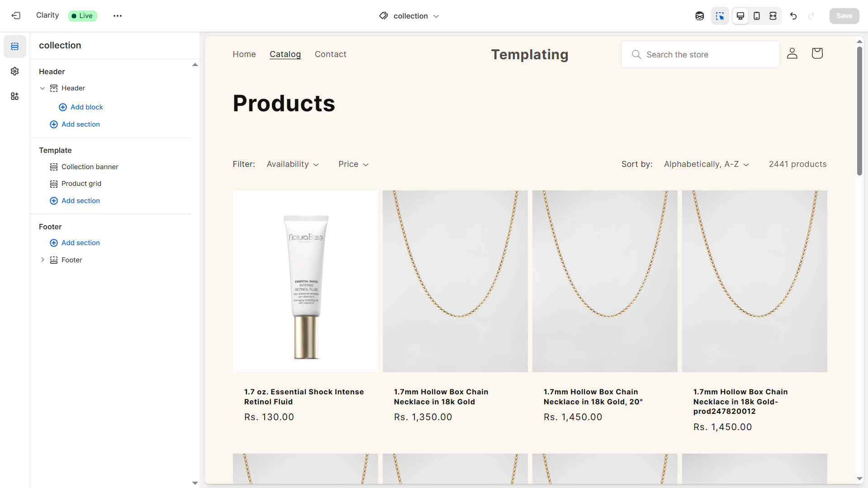
Task: Open the Availability filter dropdown
Action: pyautogui.click(x=293, y=164)
